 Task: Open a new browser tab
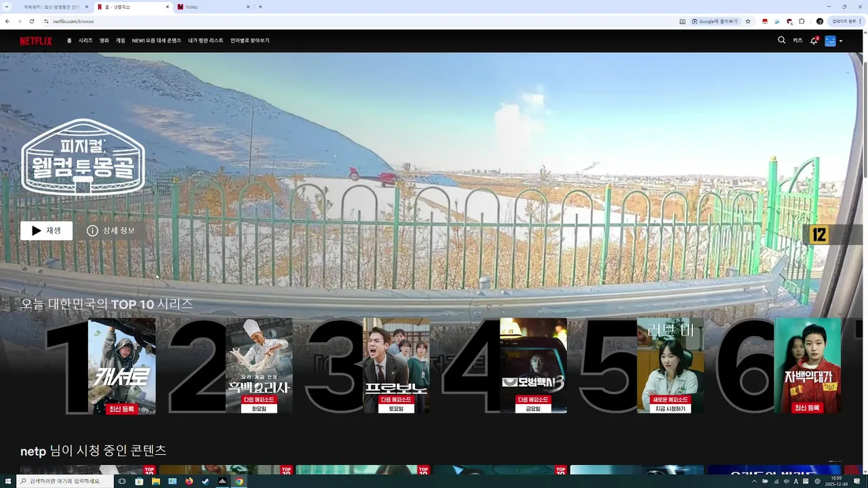coord(260,7)
